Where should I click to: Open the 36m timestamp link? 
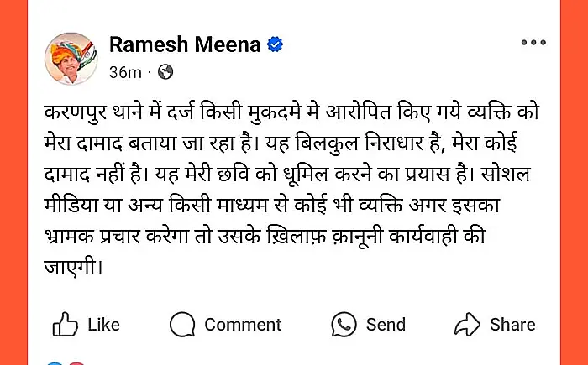(x=125, y=72)
